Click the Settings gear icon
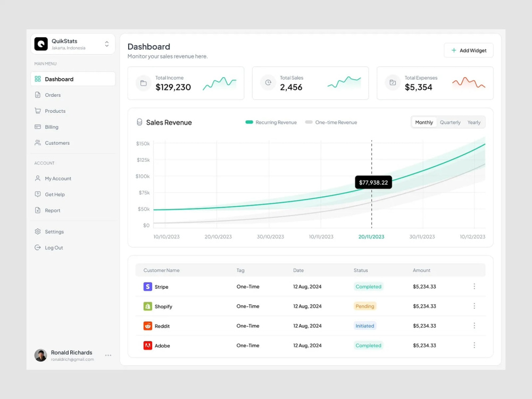Screen dimensions: 532x399 (38, 232)
